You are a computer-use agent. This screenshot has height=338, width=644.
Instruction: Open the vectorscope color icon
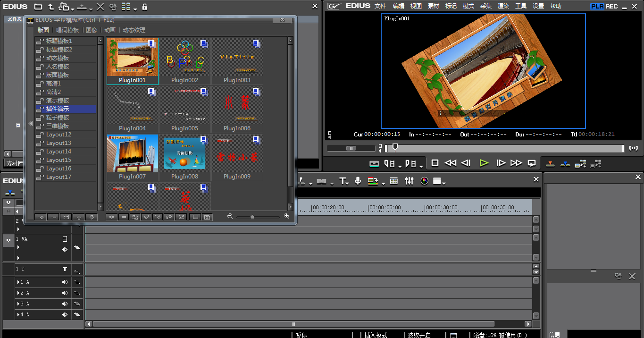click(x=424, y=181)
